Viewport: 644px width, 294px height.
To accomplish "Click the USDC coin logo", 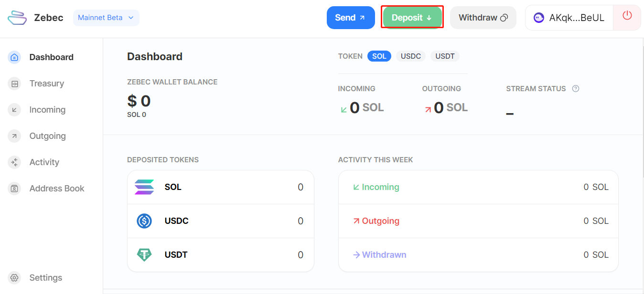I will point(144,221).
